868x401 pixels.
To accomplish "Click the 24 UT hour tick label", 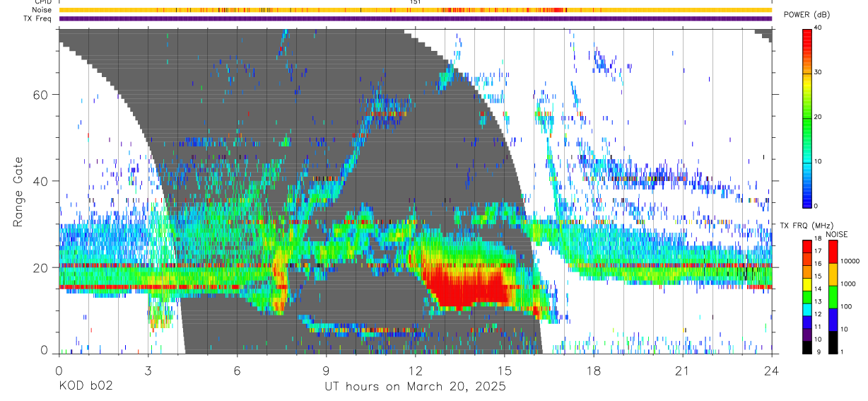I will [x=771, y=371].
